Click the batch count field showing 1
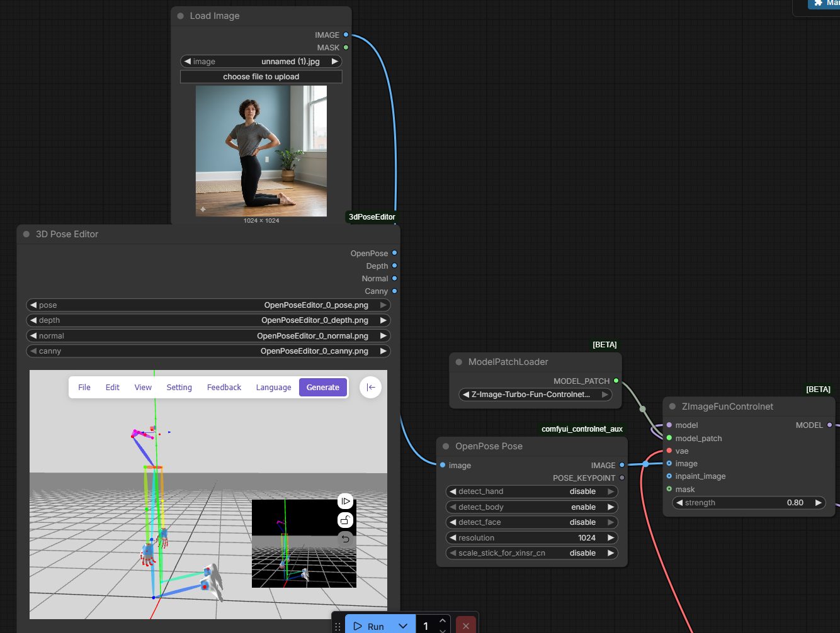840x633 pixels. click(426, 626)
